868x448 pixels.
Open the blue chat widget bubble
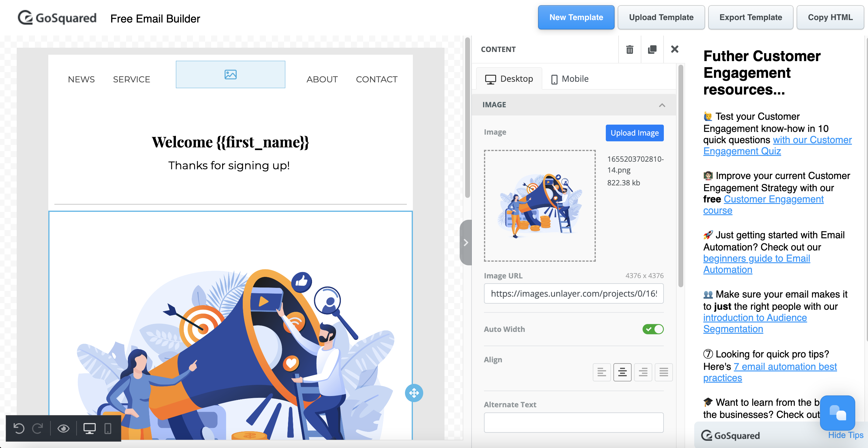[x=837, y=413]
